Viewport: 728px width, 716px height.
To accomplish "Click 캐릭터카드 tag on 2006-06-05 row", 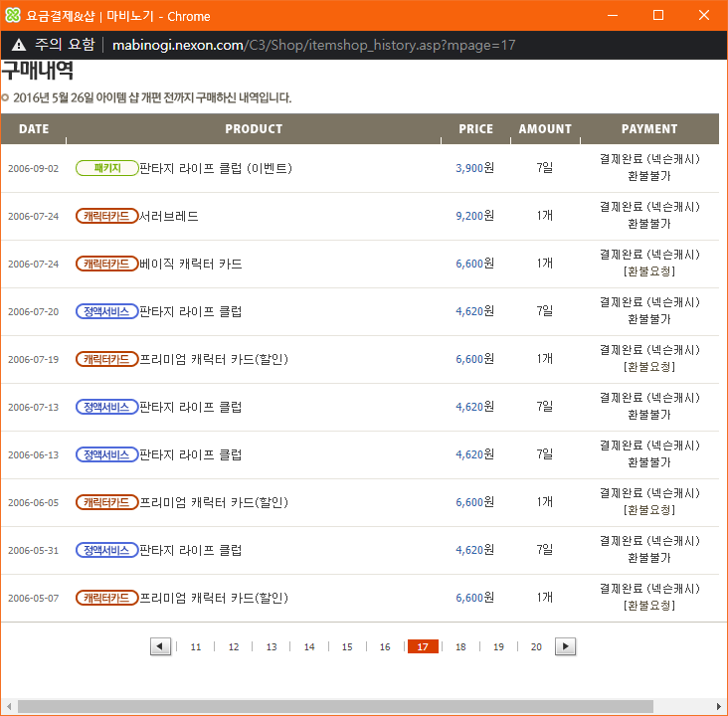I will (x=106, y=502).
